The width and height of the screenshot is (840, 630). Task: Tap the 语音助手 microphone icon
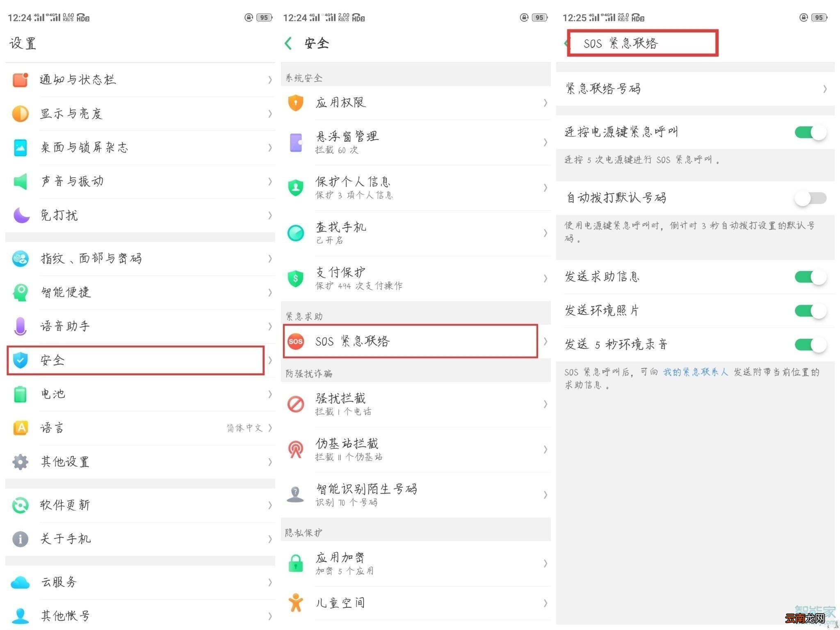[20, 326]
